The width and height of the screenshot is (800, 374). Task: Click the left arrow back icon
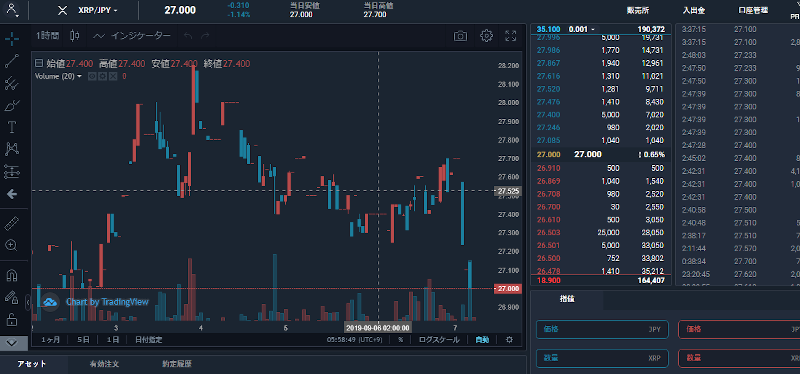[x=12, y=194]
